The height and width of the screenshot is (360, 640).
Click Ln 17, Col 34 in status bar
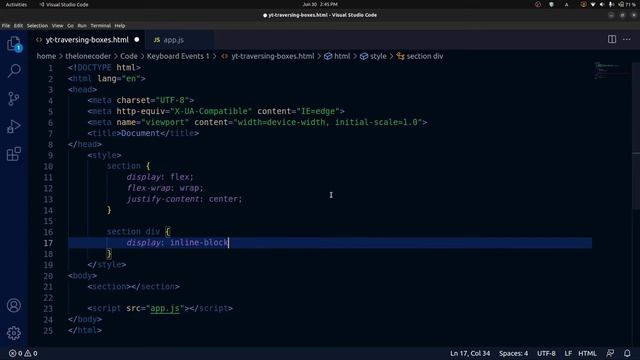pyautogui.click(x=470, y=353)
